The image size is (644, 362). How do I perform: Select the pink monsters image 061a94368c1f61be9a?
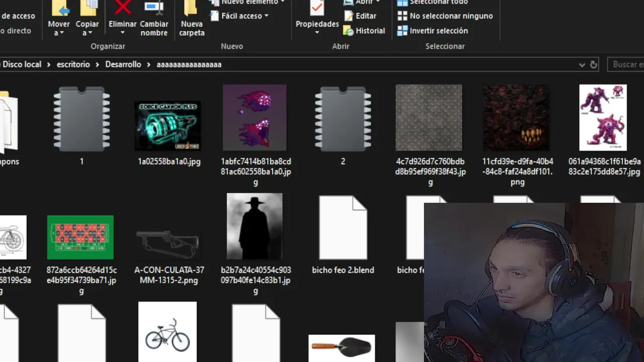(603, 118)
